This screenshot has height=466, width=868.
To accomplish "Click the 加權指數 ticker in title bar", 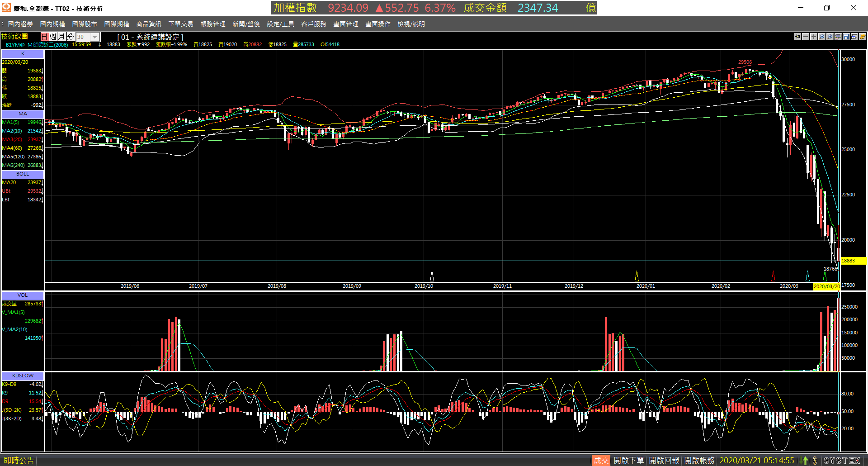I will coord(296,8).
